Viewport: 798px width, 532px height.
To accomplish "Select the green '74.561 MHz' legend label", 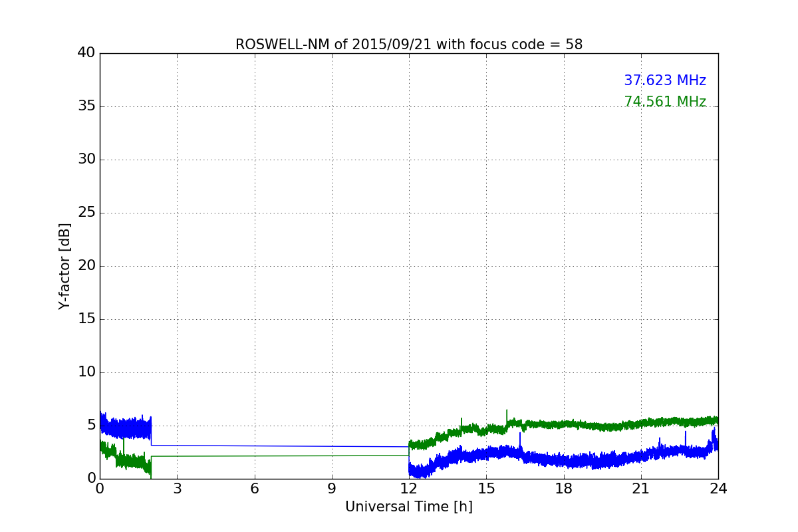I will coord(665,102).
